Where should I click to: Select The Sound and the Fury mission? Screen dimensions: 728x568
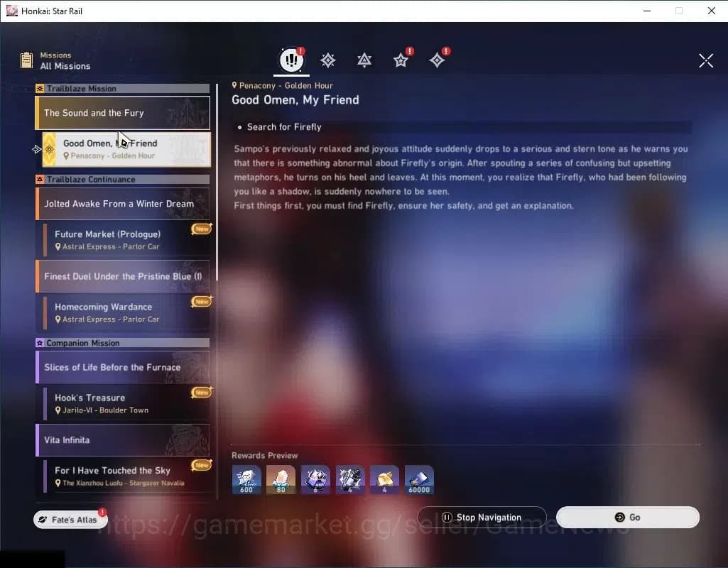123,113
